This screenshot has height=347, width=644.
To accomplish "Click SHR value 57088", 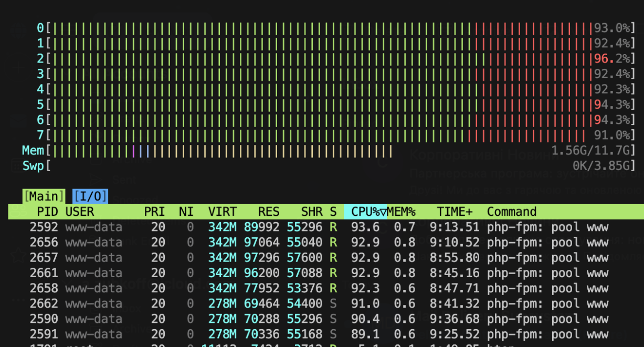I will click(x=304, y=273).
